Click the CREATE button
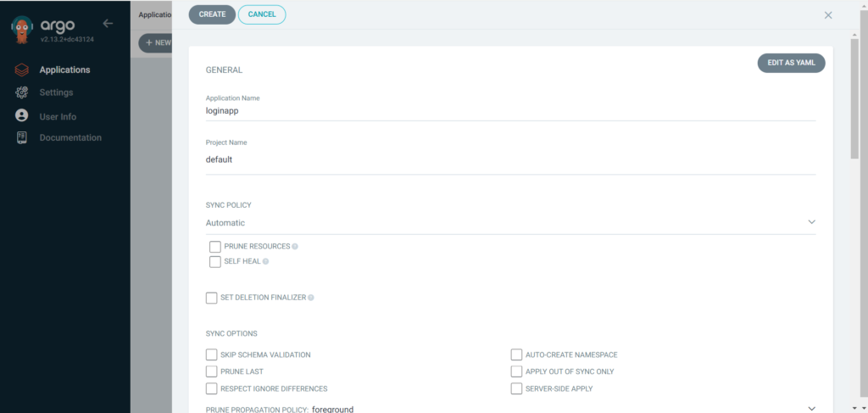868x413 pixels. 212,14
